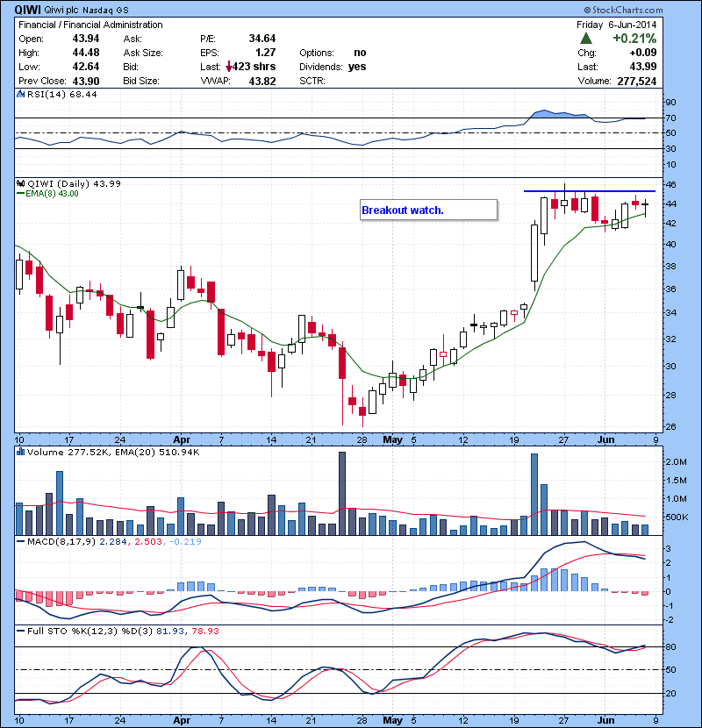Image resolution: width=702 pixels, height=728 pixels.
Task: Click the EMA(8) 43.00 legend label
Action: click(x=52, y=194)
